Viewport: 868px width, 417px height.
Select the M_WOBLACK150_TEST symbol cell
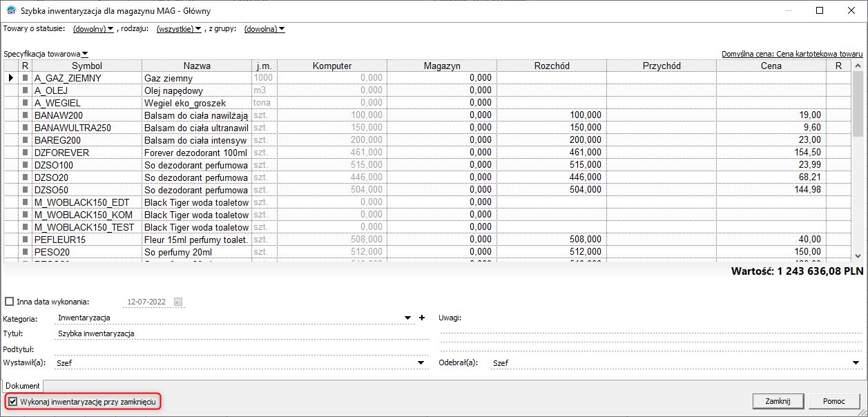(x=87, y=227)
